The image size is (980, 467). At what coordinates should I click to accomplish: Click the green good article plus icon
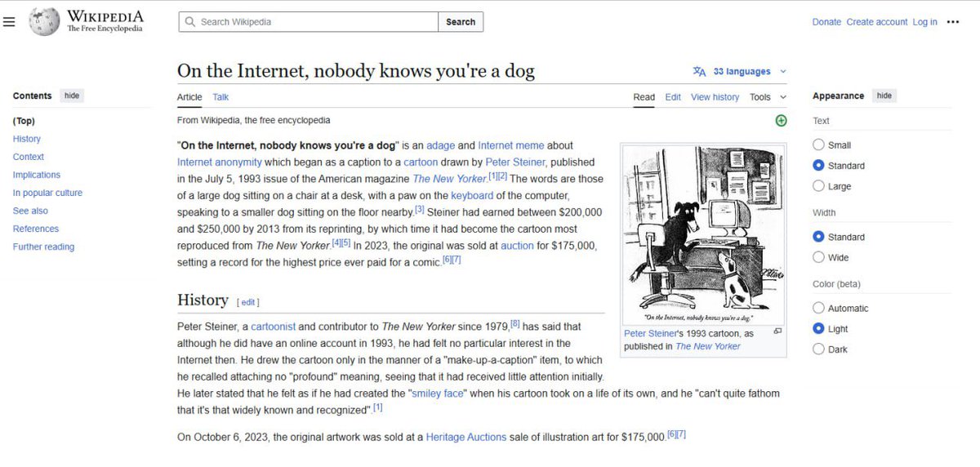781,121
